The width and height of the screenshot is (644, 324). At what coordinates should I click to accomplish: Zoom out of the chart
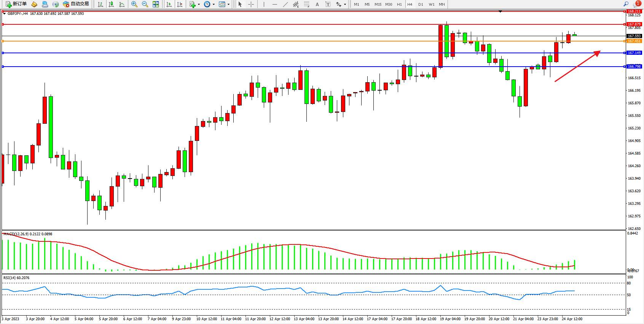click(145, 5)
